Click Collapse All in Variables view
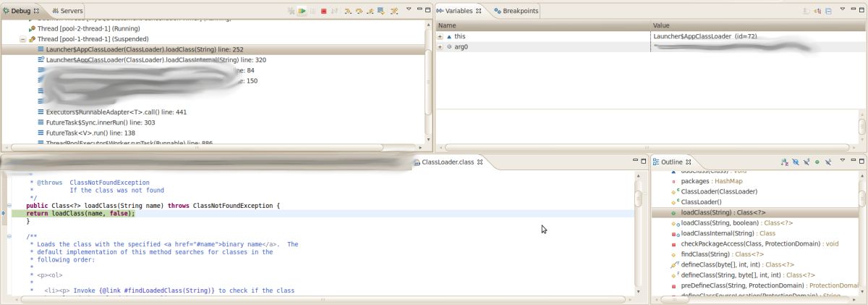The height and width of the screenshot is (305, 868). tap(828, 11)
